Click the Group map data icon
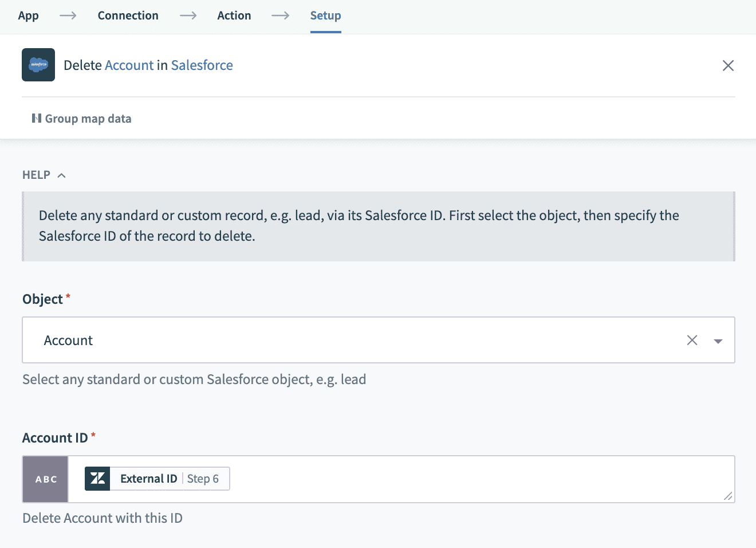756x548 pixels. [x=37, y=118]
